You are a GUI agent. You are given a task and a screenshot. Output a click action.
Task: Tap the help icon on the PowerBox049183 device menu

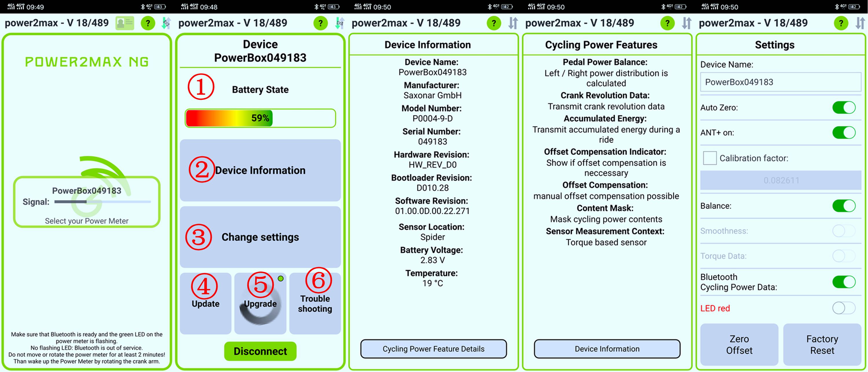321,23
